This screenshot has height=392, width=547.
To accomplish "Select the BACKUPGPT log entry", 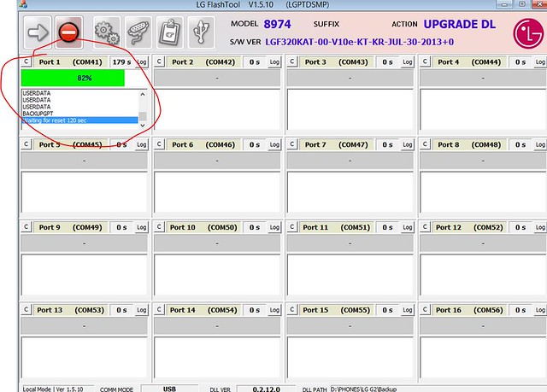I will point(39,113).
